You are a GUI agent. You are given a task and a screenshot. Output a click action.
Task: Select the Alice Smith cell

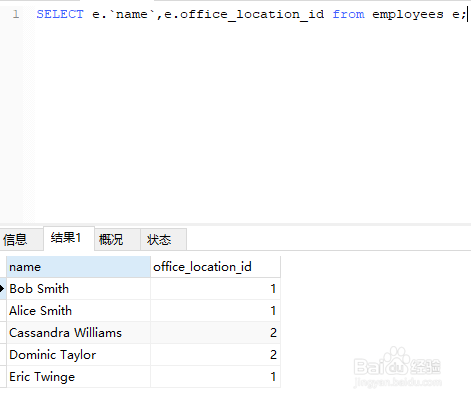click(x=78, y=311)
